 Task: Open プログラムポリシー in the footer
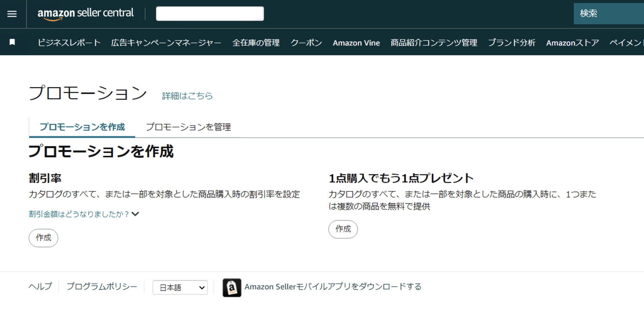pos(101,286)
